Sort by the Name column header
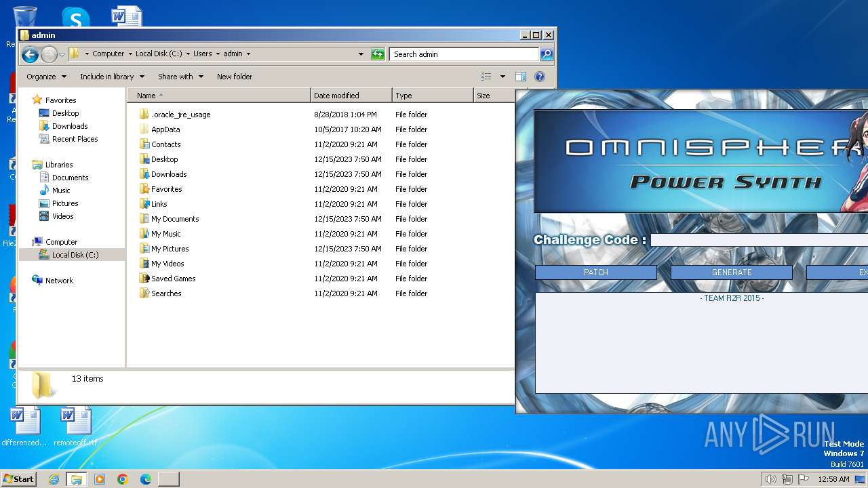Screen dimensions: 868x488 (219, 96)
